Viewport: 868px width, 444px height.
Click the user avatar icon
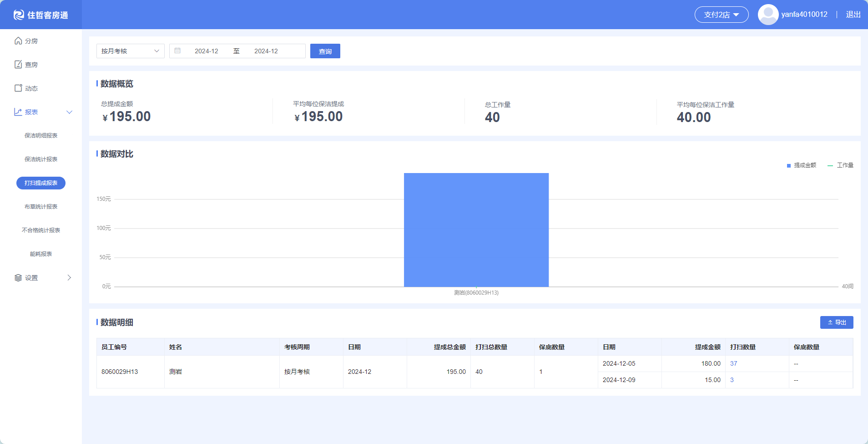768,15
